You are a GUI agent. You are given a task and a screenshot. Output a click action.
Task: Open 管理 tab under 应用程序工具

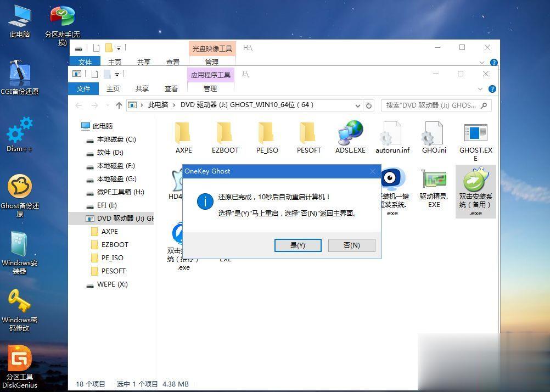pos(210,89)
